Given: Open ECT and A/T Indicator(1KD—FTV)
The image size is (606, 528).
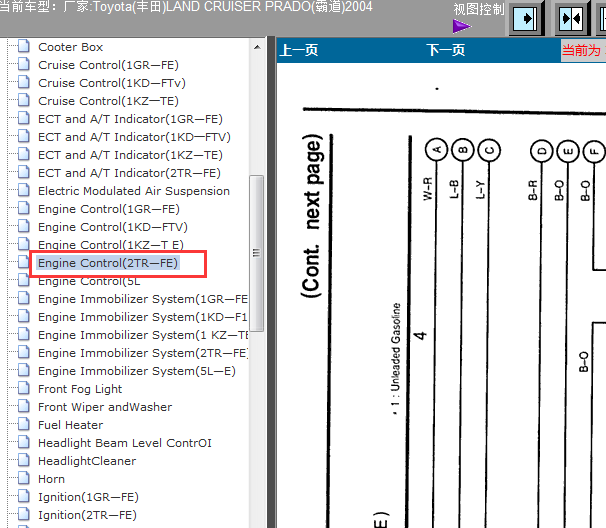Looking at the screenshot, I should point(134,137).
